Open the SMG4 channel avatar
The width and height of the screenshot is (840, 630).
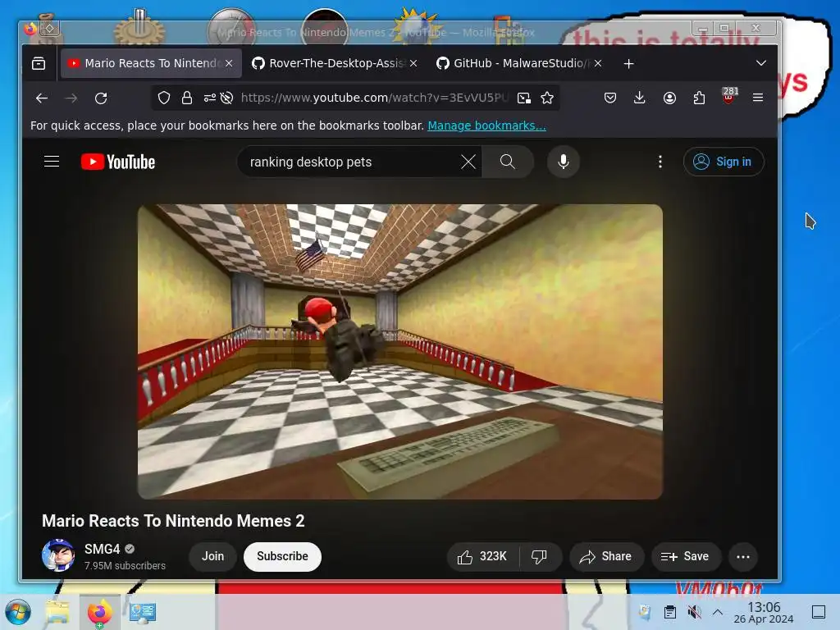[58, 556]
